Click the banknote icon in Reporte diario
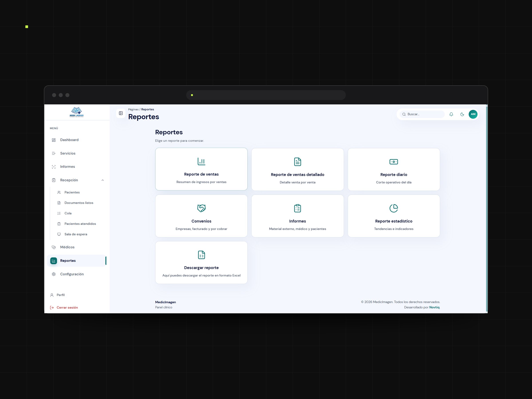Image resolution: width=532 pixels, height=399 pixels. coord(394,162)
